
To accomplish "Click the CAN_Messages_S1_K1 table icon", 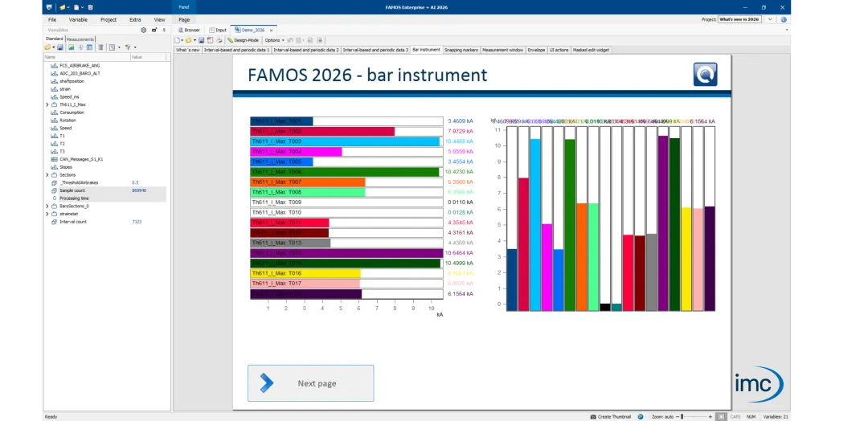I will point(55,159).
